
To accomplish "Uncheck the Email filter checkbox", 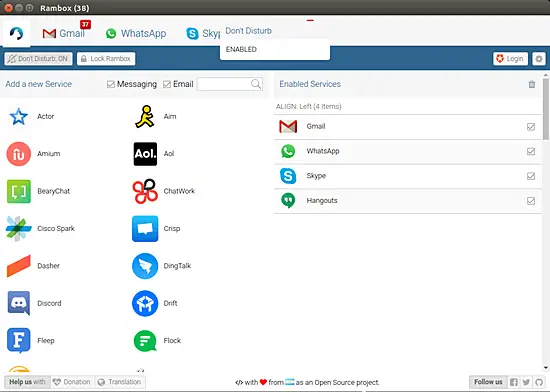I will click(x=167, y=84).
